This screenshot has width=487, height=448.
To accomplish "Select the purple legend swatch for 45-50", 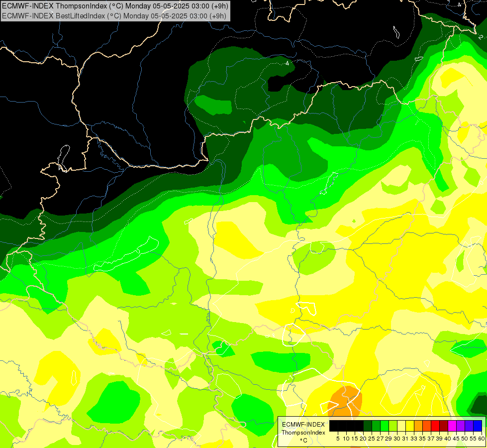I will [x=461, y=426].
